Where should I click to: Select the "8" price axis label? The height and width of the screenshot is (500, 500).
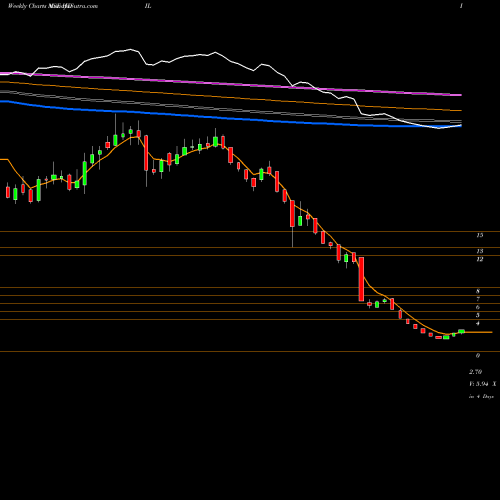coord(478,291)
